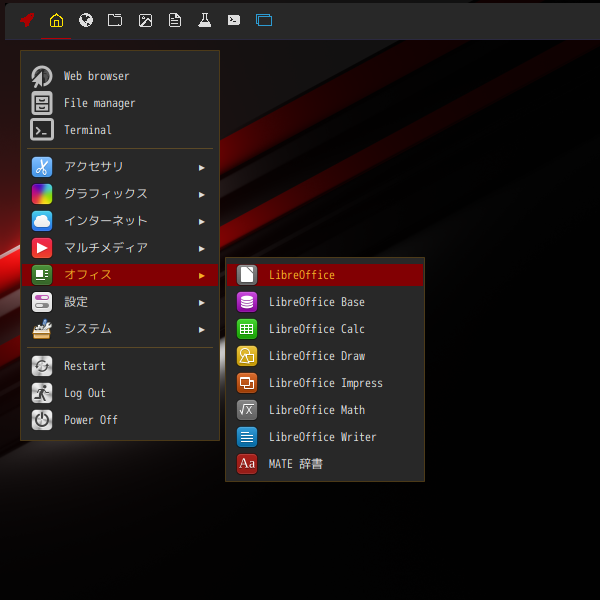Click the switches icon for 設定
Viewport: 600px width, 600px height.
(42, 302)
